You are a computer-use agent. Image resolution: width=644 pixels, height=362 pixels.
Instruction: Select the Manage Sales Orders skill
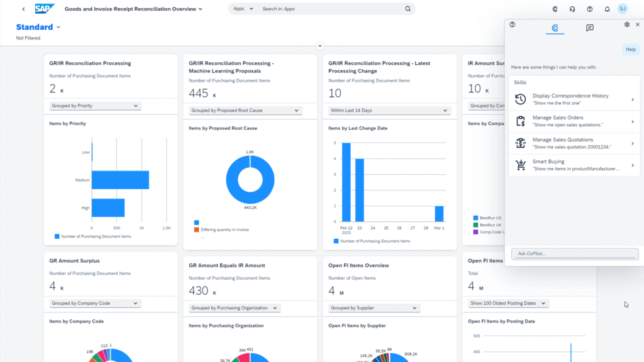pyautogui.click(x=574, y=121)
